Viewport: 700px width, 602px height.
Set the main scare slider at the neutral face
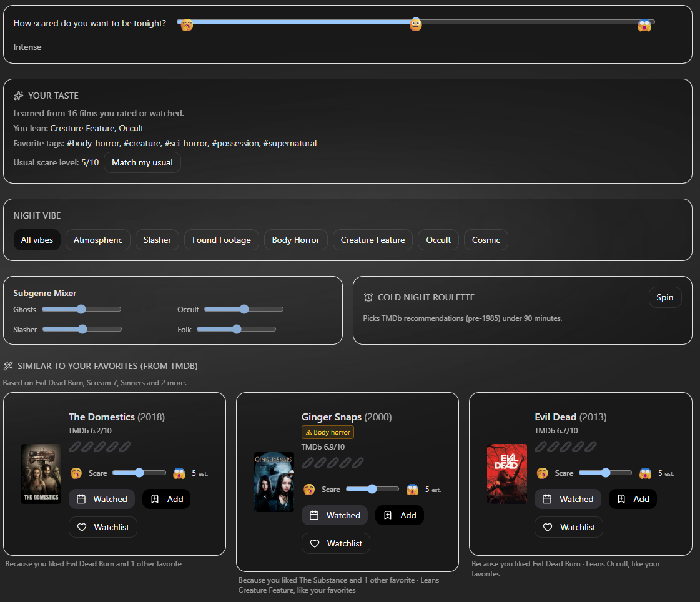416,24
